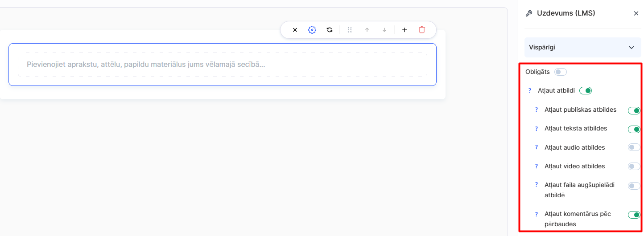The image size is (644, 236).
Task: Disable Atļaut komentārus pēc pārbaudes switch
Action: (x=634, y=215)
